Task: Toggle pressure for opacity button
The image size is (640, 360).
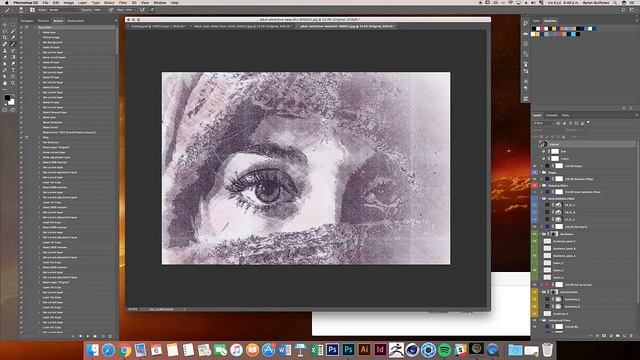Action: click(111, 10)
